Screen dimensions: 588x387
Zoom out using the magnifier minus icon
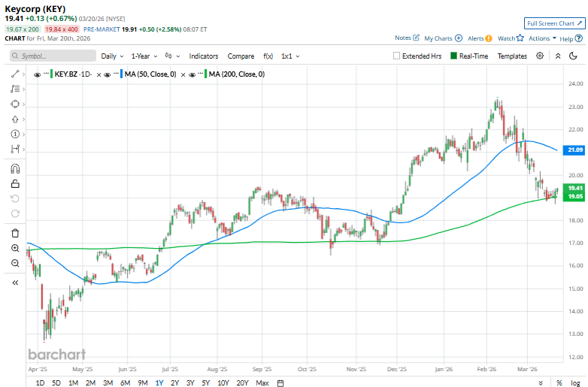tap(14, 263)
